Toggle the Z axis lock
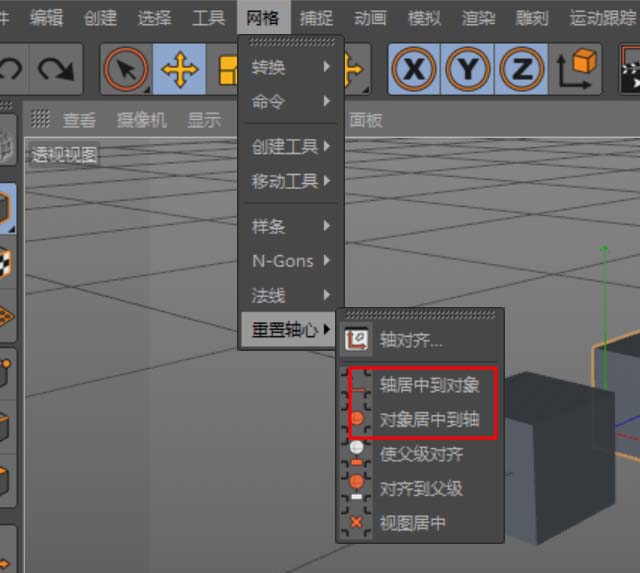Viewport: 640px width, 573px height. (521, 69)
